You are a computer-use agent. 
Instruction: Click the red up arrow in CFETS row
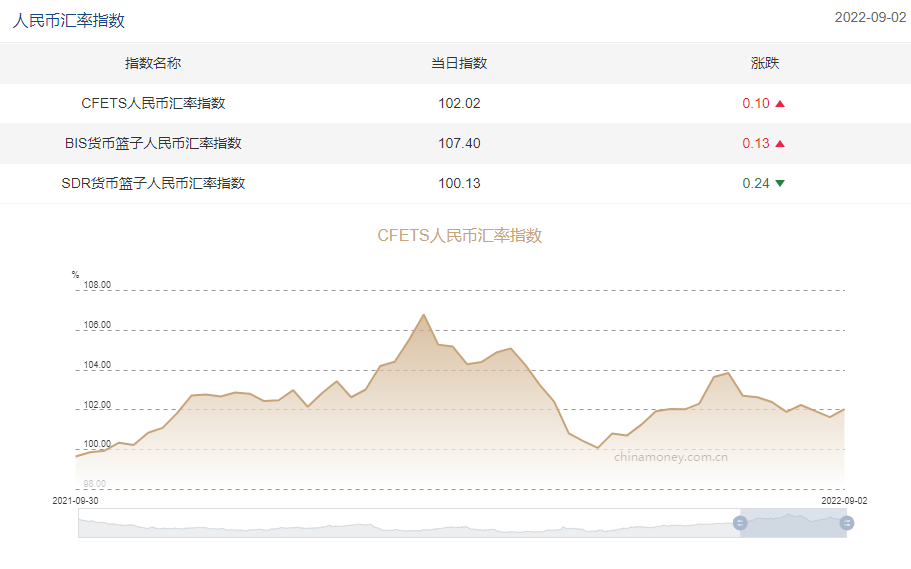[x=780, y=104]
